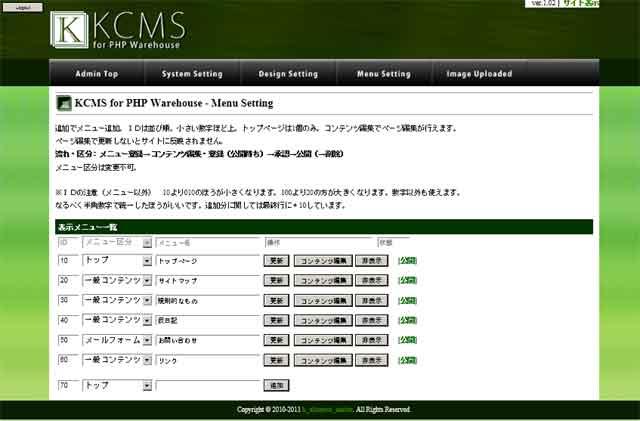Click the icon beside the Menu Setting heading

(x=64, y=103)
